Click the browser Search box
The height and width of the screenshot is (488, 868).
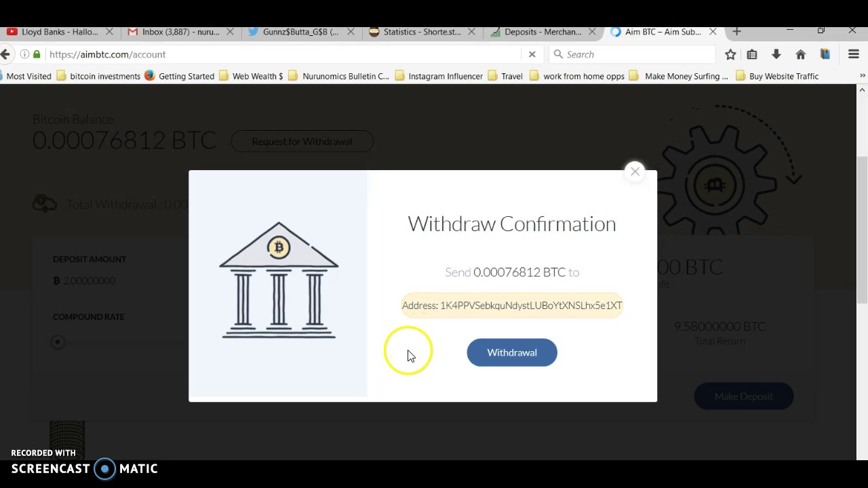pos(632,54)
